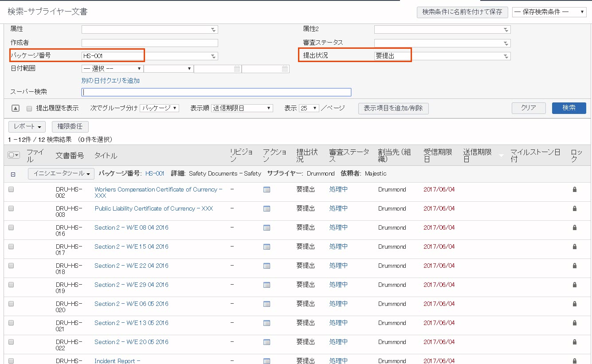Open the 審査ステータス dropdown
The width and height of the screenshot is (592, 364).
coord(443,43)
